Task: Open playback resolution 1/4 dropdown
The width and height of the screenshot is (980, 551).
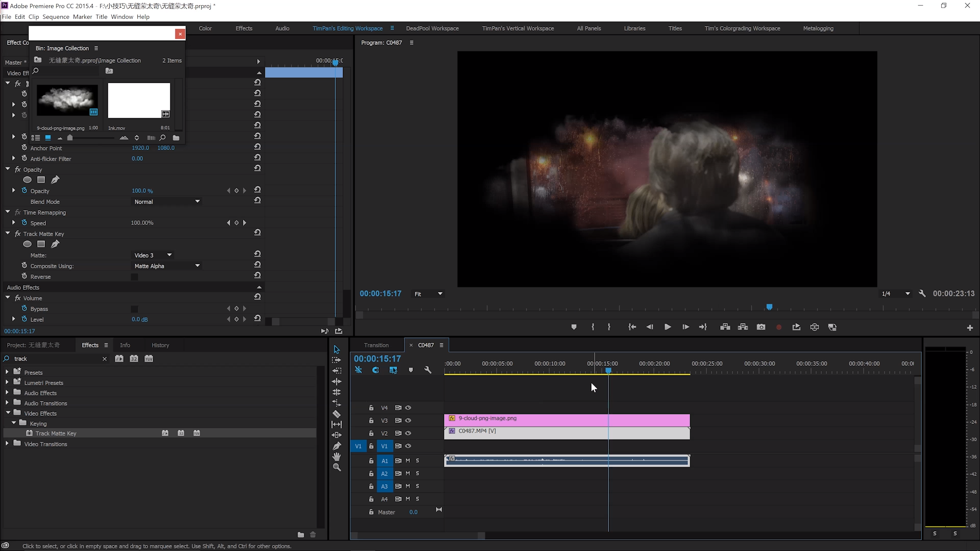Action: coord(896,294)
